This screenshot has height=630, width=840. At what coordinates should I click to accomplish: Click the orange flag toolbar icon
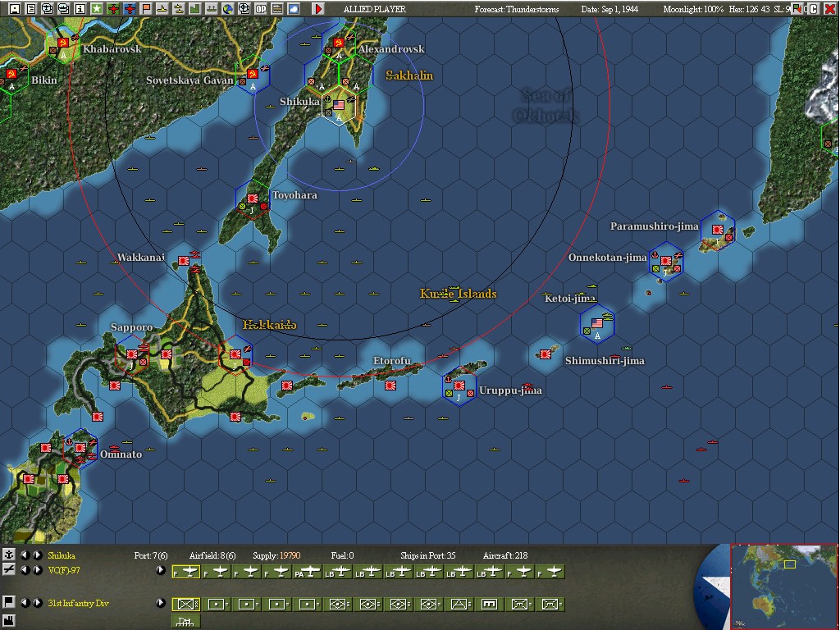(146, 8)
